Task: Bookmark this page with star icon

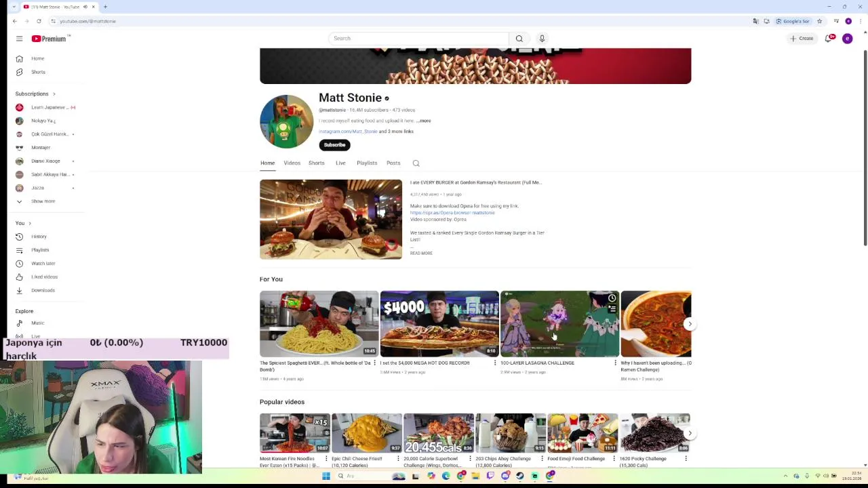Action: point(819,21)
